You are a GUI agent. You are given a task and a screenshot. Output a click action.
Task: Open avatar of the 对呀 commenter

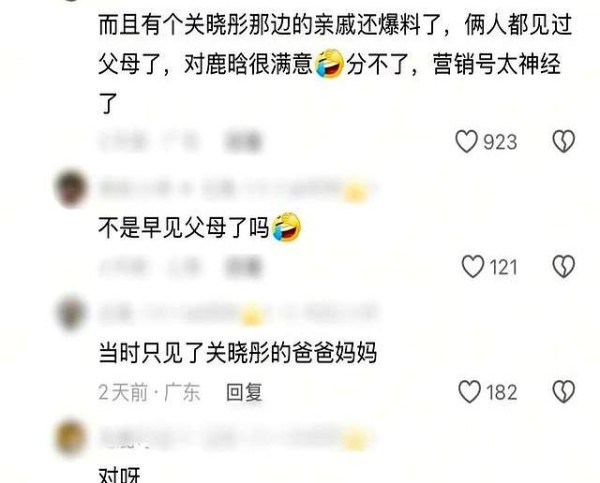71,438
